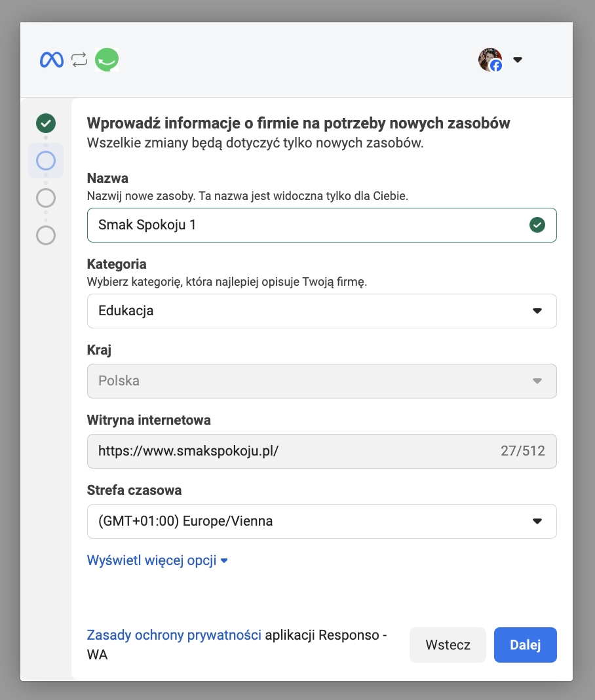This screenshot has width=595, height=700.
Task: Click the green validation check in Nazwa field
Action: [x=537, y=225]
